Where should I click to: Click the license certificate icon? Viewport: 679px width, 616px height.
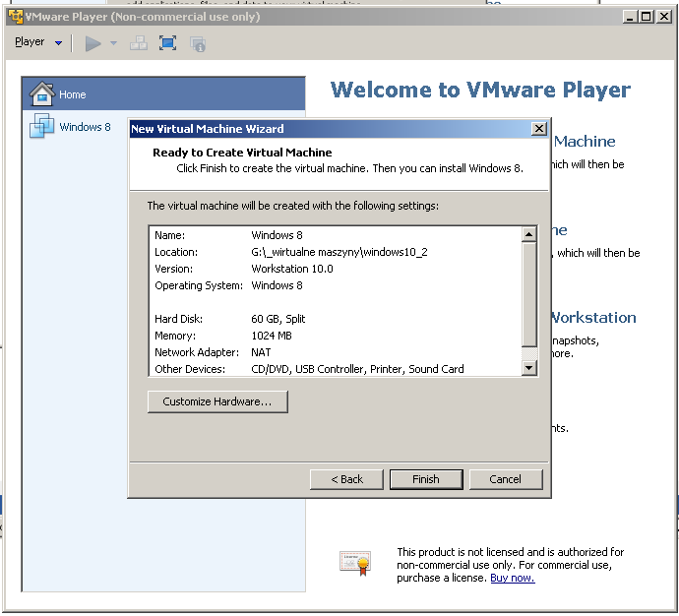click(355, 563)
